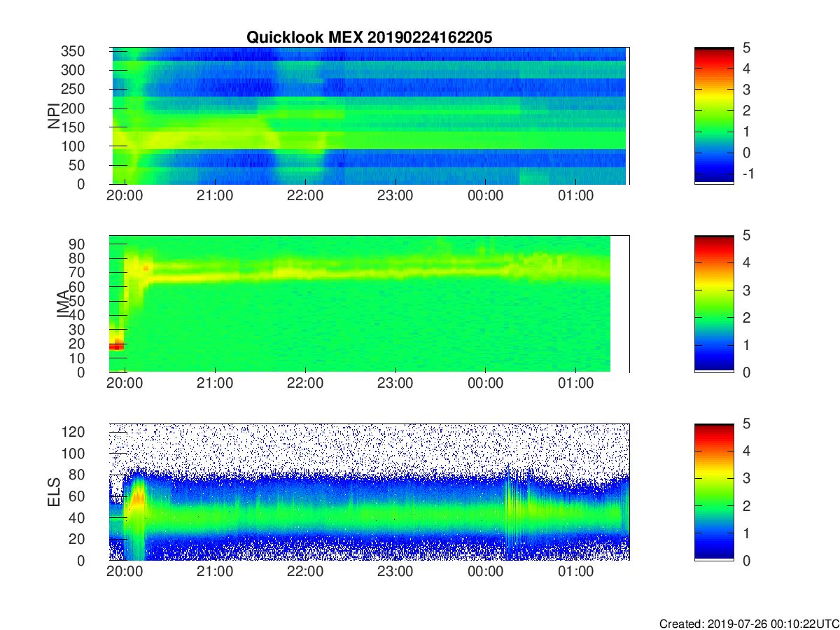Screen dimensions: 840x630
Task: Click 23:00 time label under IMA panel
Action: tap(395, 384)
